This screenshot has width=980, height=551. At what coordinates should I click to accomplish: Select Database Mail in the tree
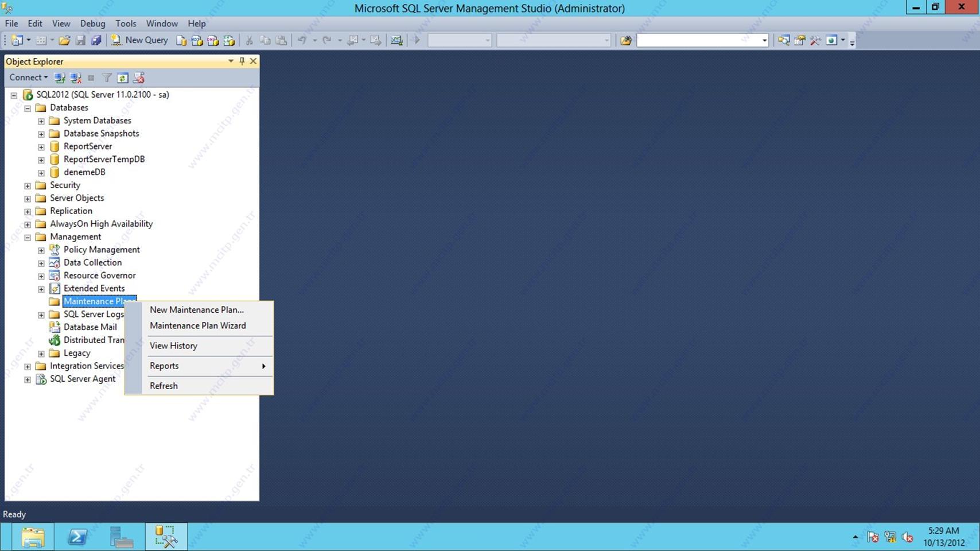point(90,327)
